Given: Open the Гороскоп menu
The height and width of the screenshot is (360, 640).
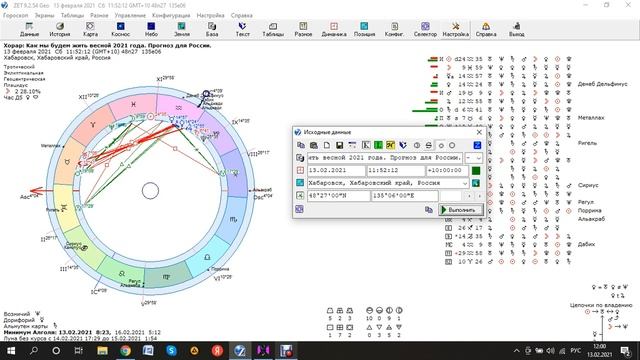Looking at the screenshot, I should tap(16, 15).
